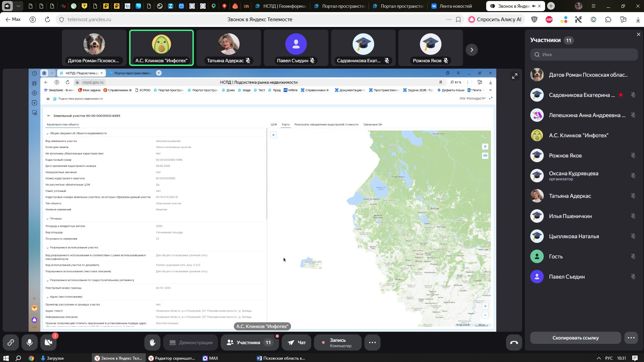The height and width of the screenshot is (362, 644).
Task: Toggle call recording Запись
Action: pyautogui.click(x=337, y=342)
